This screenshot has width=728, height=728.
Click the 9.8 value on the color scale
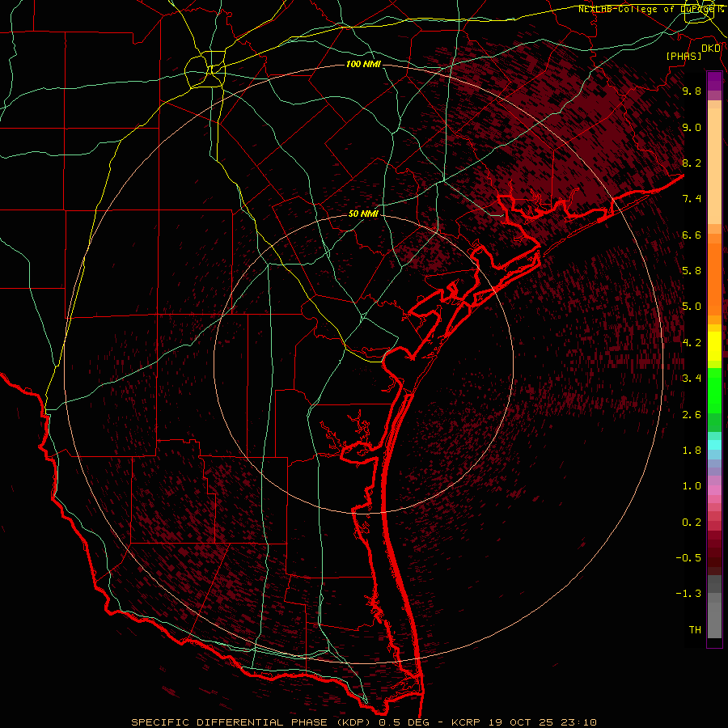click(692, 91)
